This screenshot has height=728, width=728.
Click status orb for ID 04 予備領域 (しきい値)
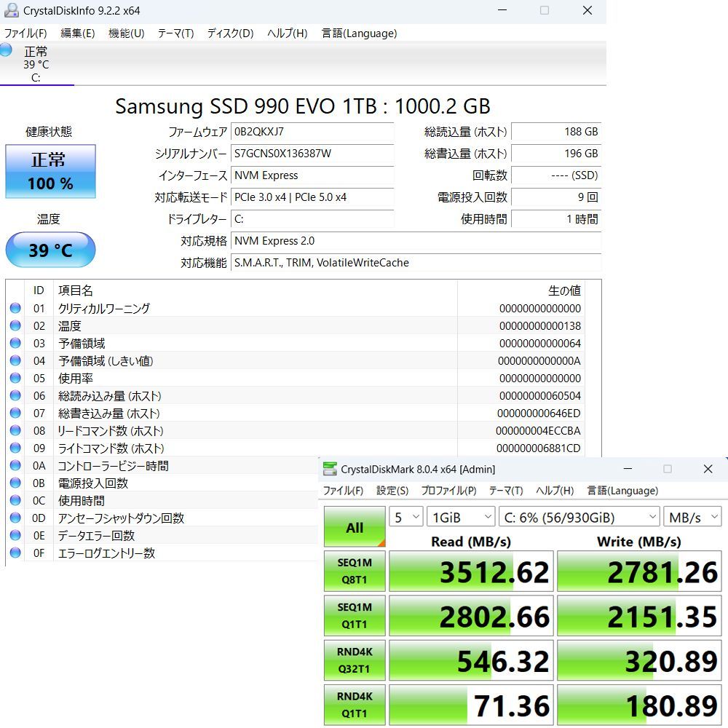[x=15, y=360]
